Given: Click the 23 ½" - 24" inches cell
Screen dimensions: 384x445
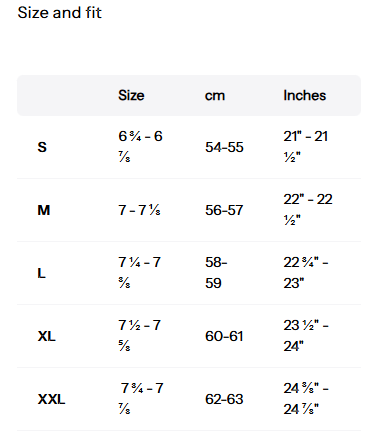Looking at the screenshot, I should [306, 335].
